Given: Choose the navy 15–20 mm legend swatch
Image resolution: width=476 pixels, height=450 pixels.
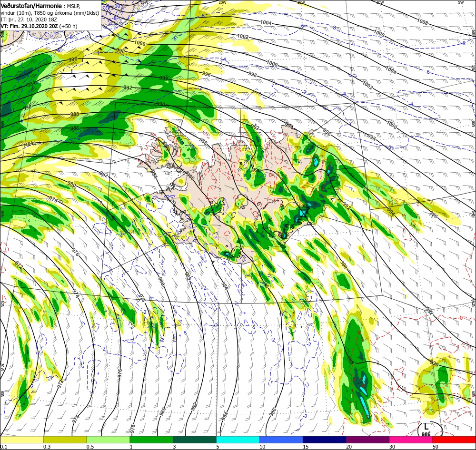Looking at the screenshot, I should click(325, 440).
